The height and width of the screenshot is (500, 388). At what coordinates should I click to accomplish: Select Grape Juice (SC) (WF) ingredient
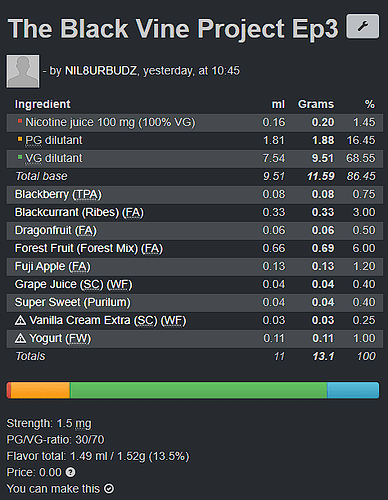[74, 284]
